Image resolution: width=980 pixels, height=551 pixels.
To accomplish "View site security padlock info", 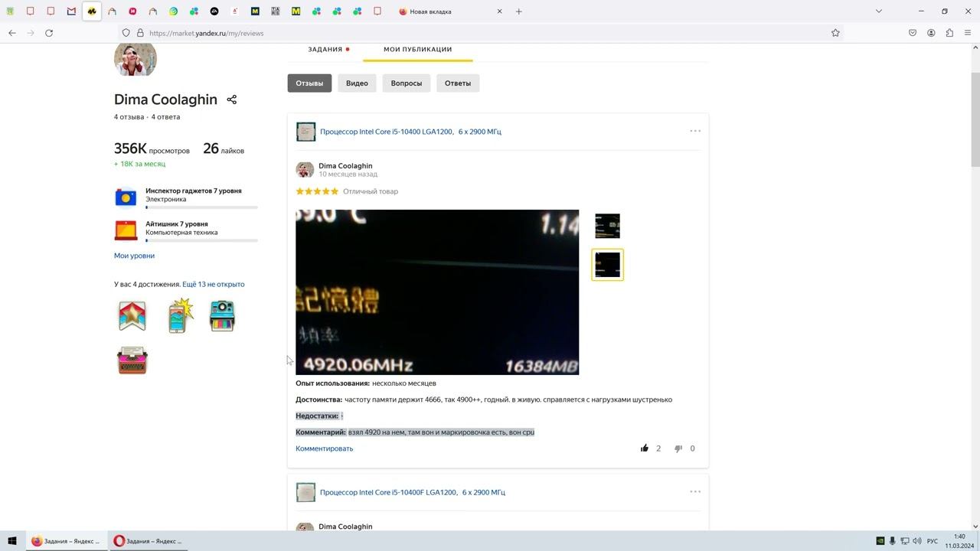I will 140,33.
